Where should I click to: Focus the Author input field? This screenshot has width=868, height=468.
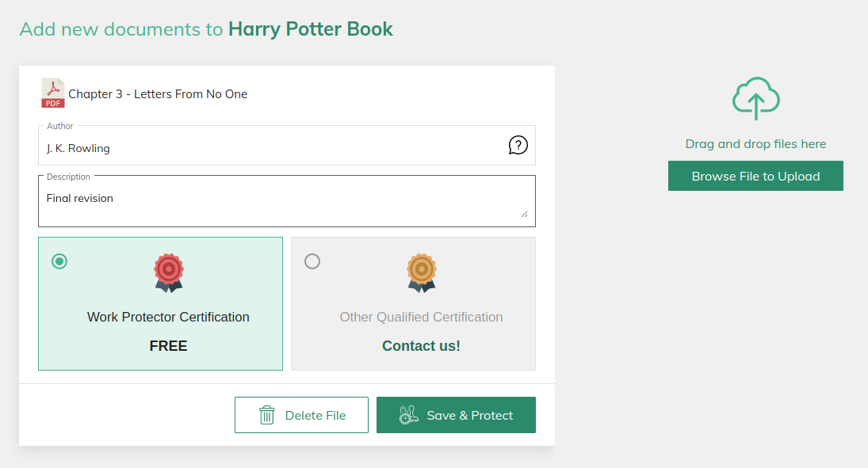(270, 148)
